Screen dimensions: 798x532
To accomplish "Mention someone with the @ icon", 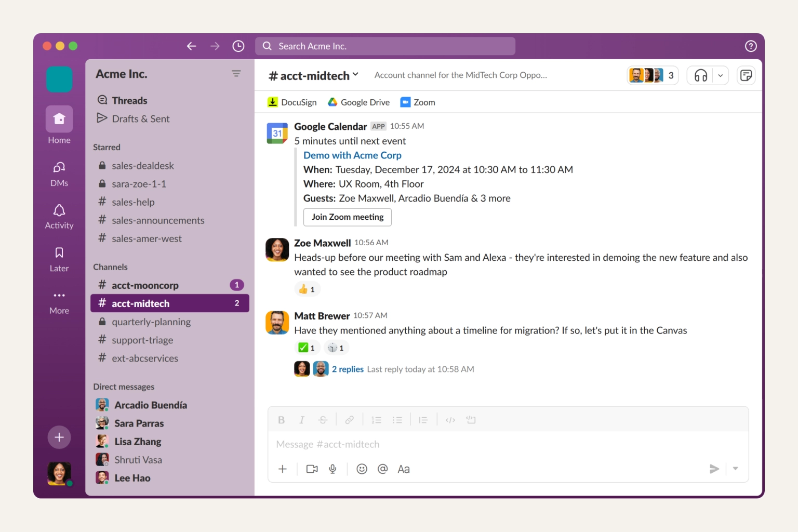I will point(383,469).
